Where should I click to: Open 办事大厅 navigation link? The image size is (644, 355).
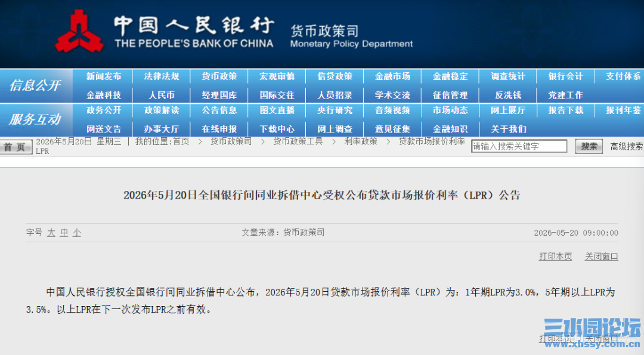tap(162, 129)
